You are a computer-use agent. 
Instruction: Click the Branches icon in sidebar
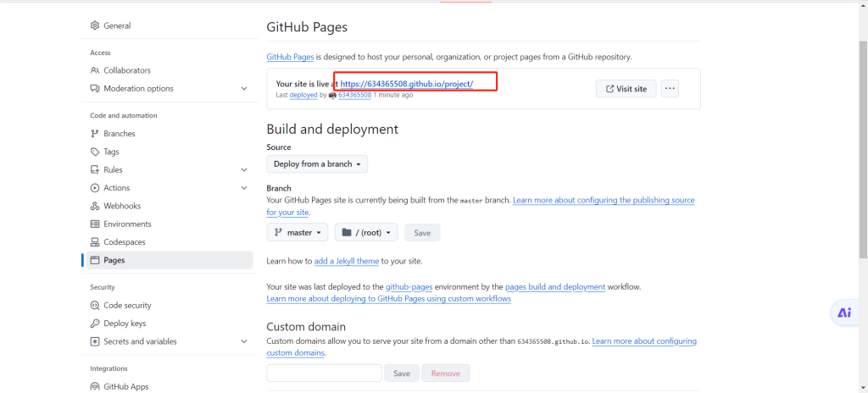pos(96,134)
